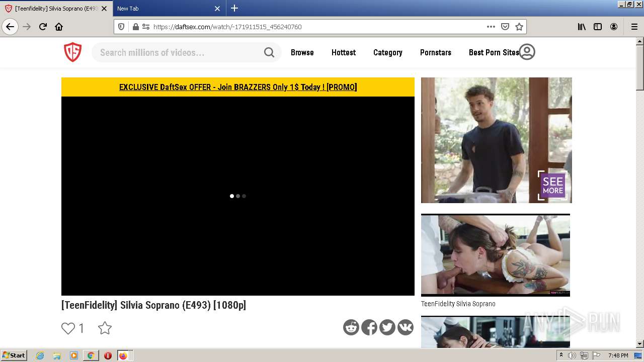Select the TeenFidelity Silvia Soprano tab

point(56,9)
